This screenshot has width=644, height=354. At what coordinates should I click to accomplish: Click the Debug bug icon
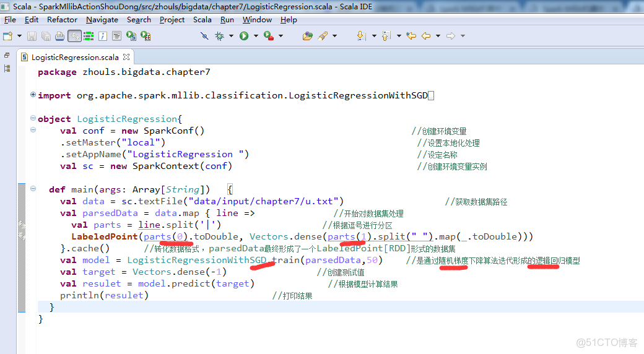tap(220, 36)
